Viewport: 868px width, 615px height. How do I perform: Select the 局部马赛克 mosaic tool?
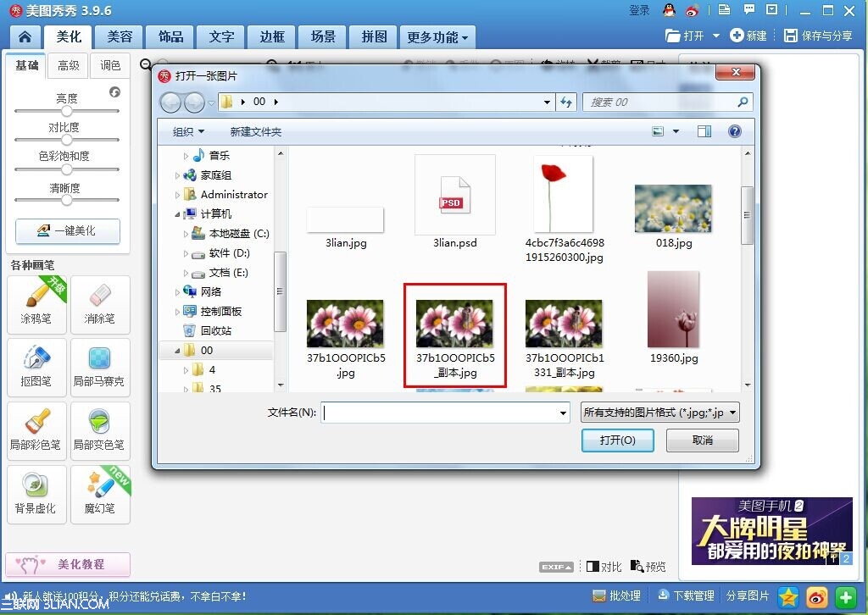[x=100, y=368]
